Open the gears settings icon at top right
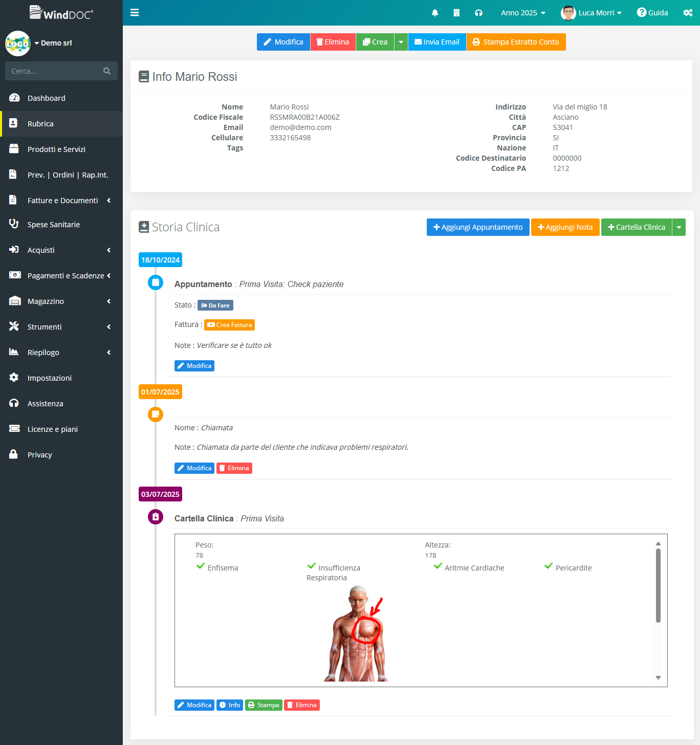 [688, 13]
